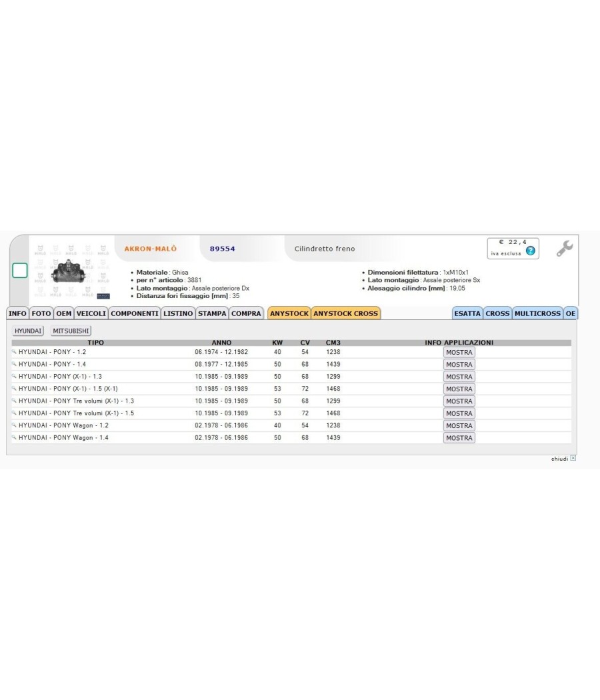
Task: Click MOSTRA for PONY (X-1) 1.5 (X-1)
Action: [459, 389]
